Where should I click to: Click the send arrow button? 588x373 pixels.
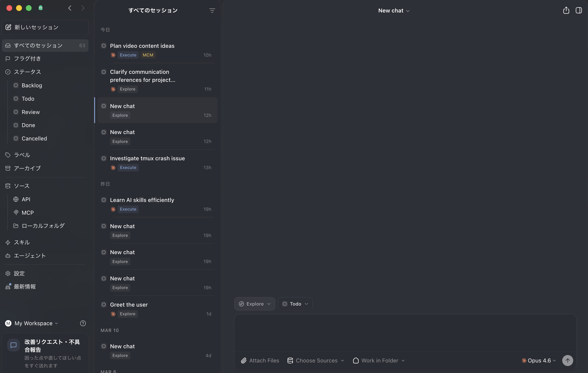click(x=568, y=360)
